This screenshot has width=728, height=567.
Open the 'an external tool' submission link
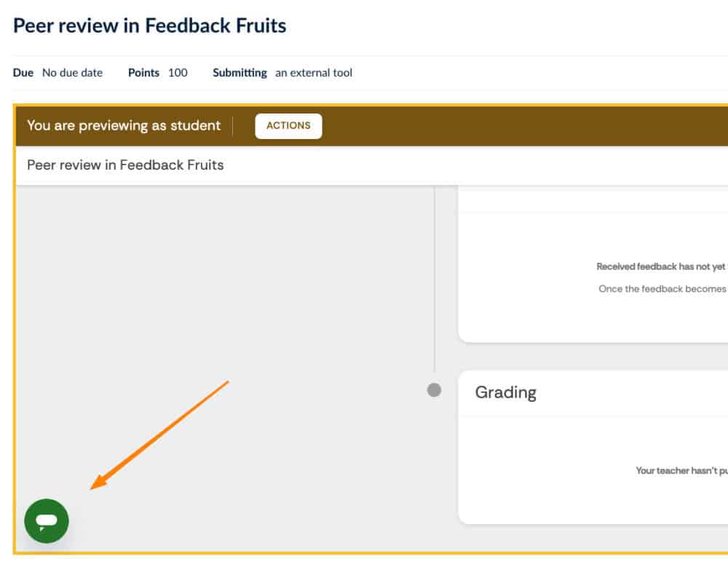tap(313, 73)
